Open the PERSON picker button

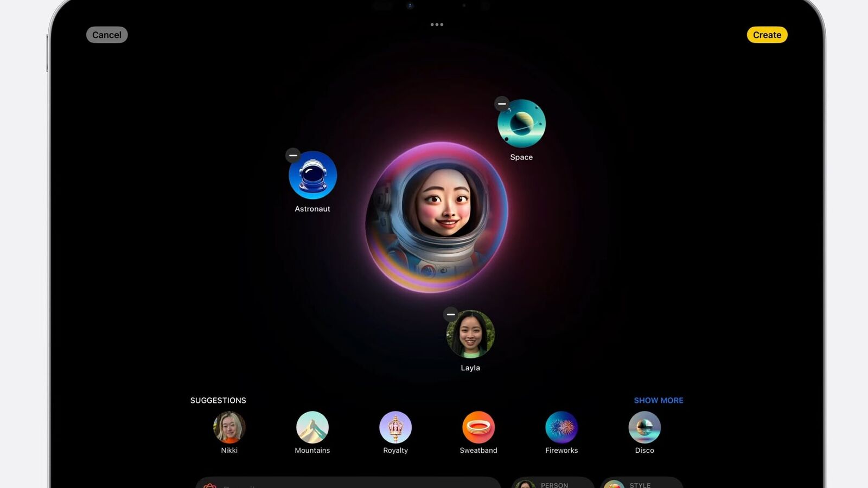click(553, 483)
